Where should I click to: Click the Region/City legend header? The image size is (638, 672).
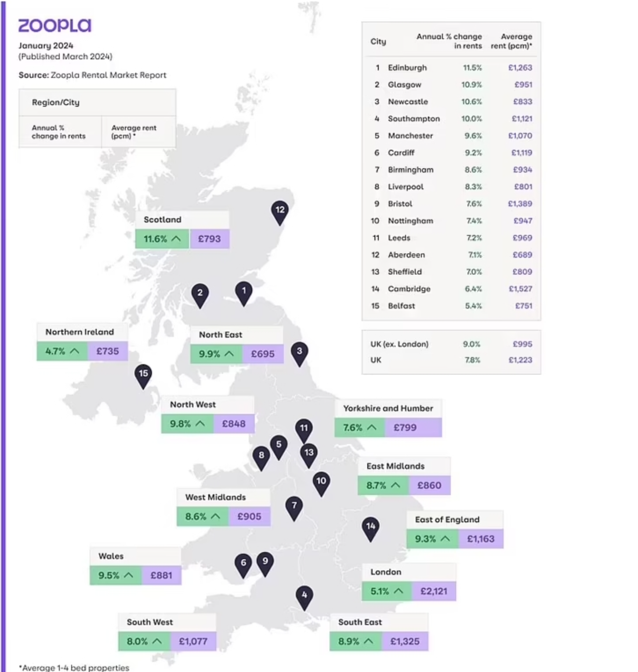pos(56,102)
